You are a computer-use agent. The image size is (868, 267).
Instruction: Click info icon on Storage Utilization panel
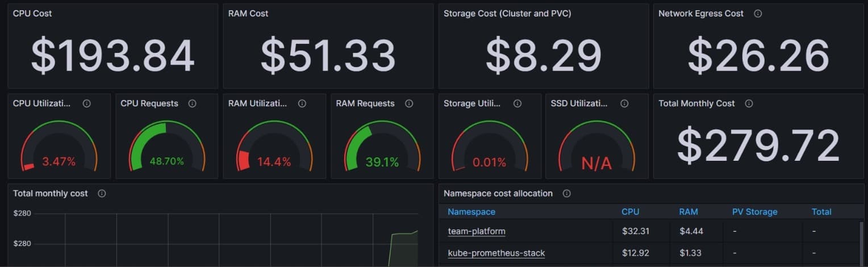click(517, 103)
